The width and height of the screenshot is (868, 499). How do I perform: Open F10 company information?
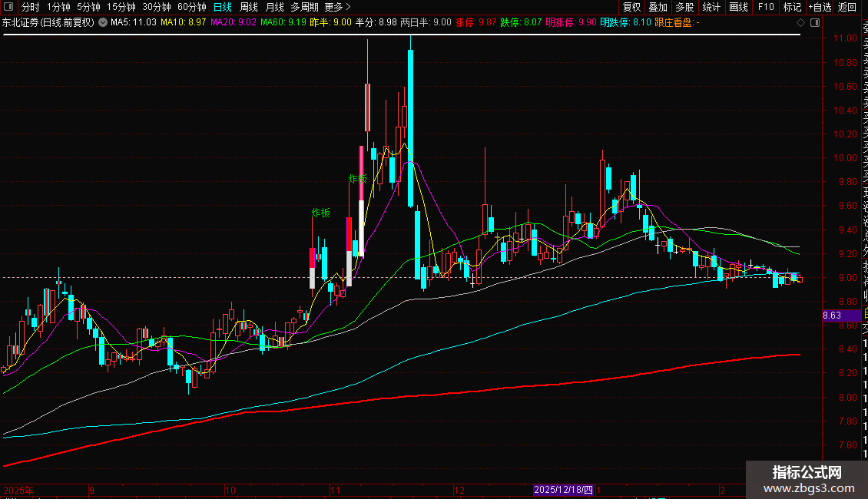tap(766, 7)
